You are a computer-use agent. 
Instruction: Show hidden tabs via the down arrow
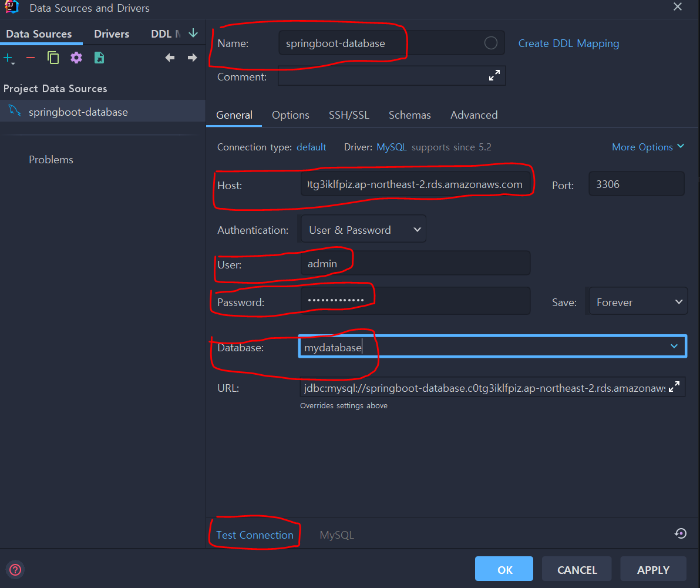click(193, 33)
